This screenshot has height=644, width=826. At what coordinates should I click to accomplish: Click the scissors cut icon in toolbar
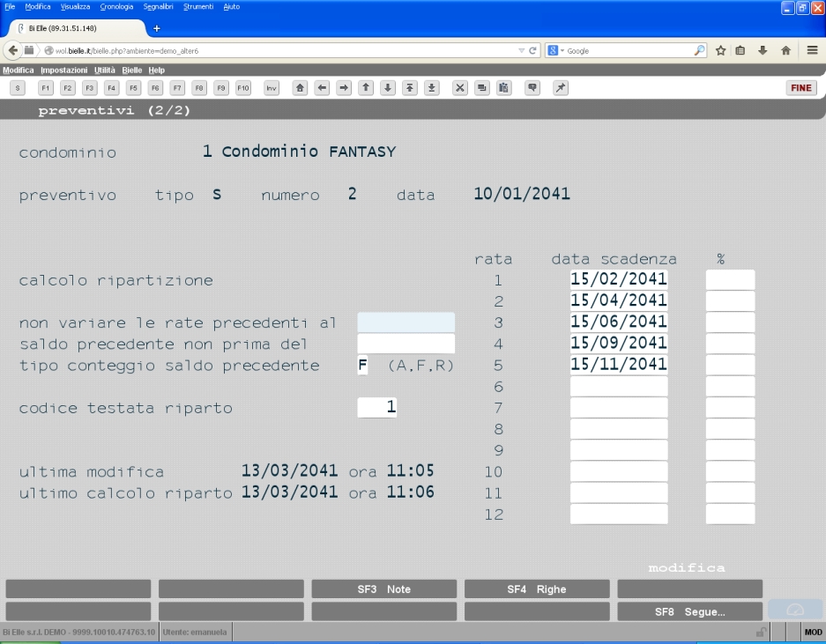click(x=460, y=88)
